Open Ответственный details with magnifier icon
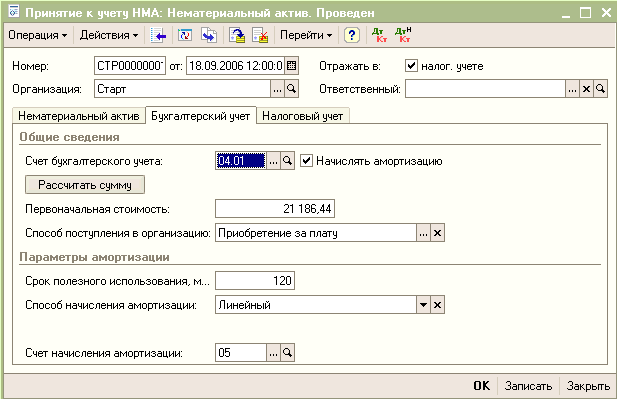Image resolution: width=617 pixels, height=399 pixels. (600, 89)
